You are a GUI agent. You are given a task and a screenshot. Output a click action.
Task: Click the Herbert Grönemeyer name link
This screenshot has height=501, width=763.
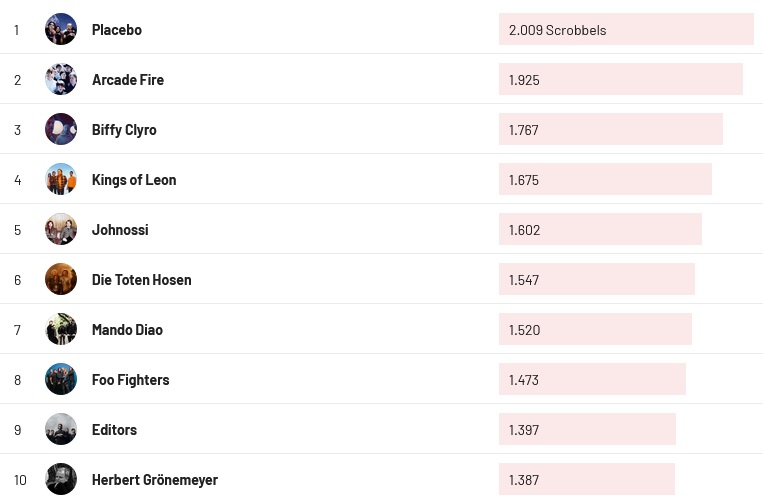pyautogui.click(x=154, y=480)
